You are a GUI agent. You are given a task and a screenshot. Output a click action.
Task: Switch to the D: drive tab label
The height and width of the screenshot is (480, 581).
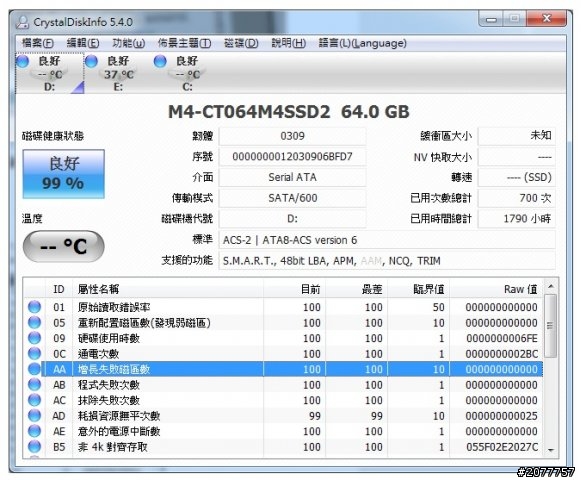(49, 87)
